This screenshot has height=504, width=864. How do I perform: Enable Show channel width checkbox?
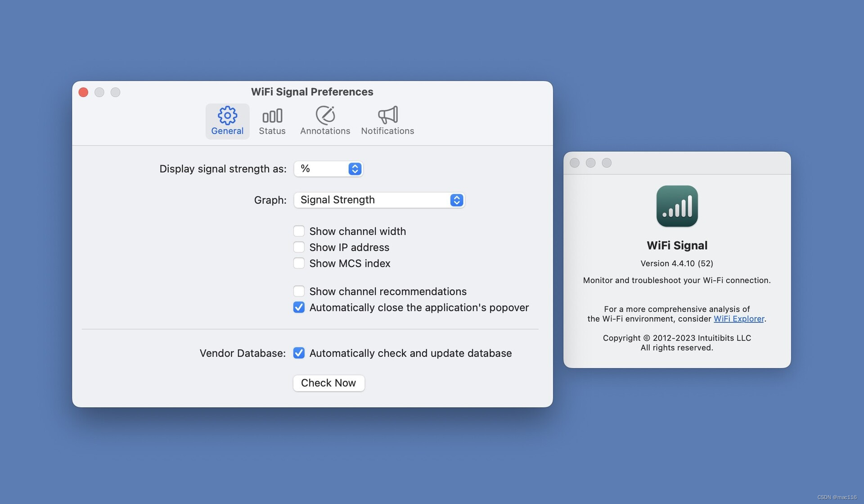point(299,231)
